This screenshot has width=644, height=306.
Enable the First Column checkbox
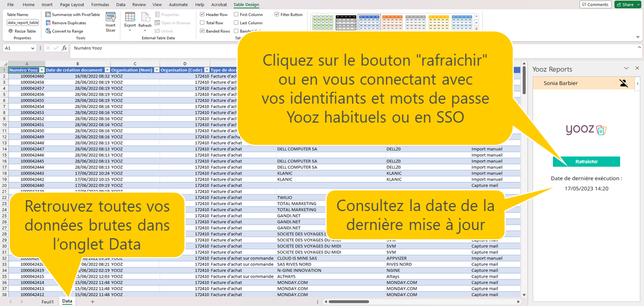click(236, 14)
